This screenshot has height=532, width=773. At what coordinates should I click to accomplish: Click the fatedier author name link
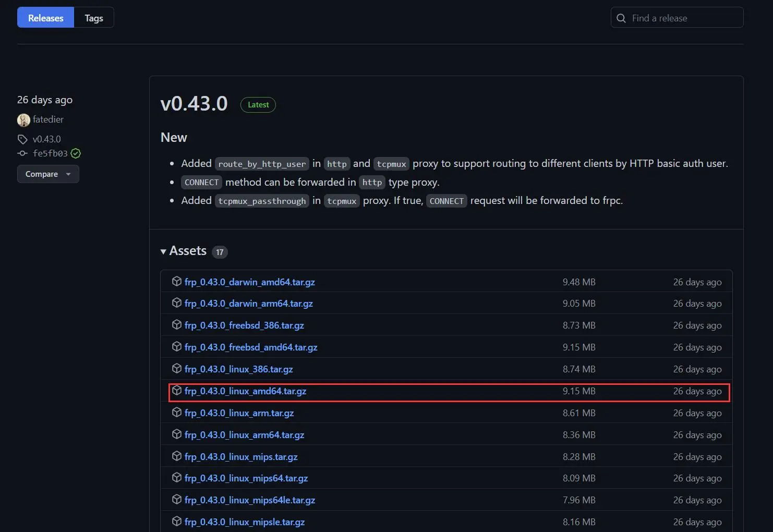pos(48,119)
